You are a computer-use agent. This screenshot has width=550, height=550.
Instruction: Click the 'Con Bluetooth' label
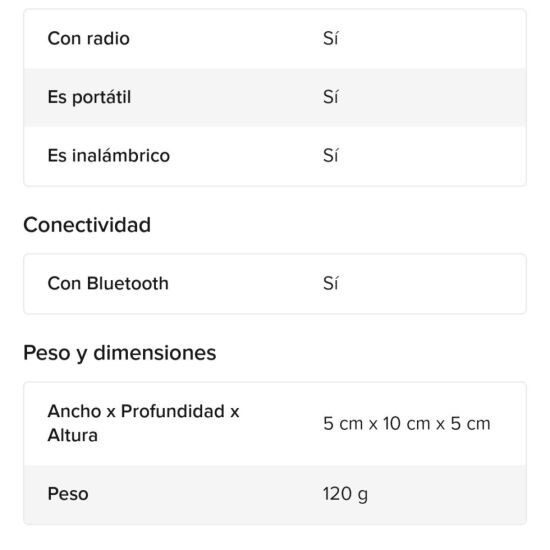tap(108, 283)
